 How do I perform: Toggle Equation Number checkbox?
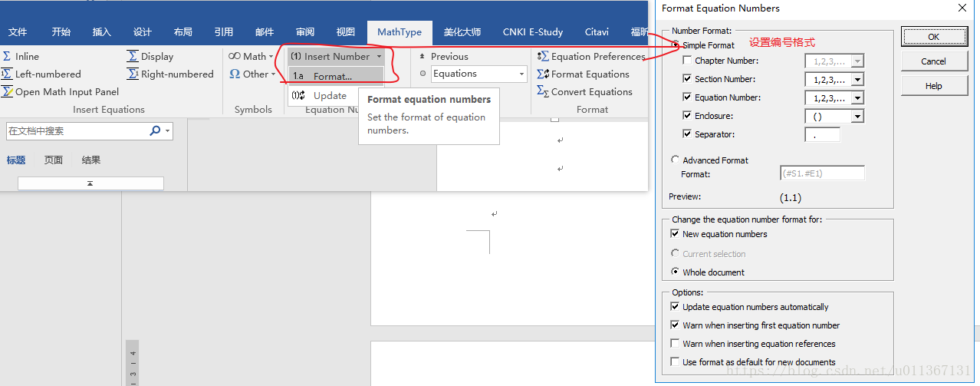click(687, 97)
